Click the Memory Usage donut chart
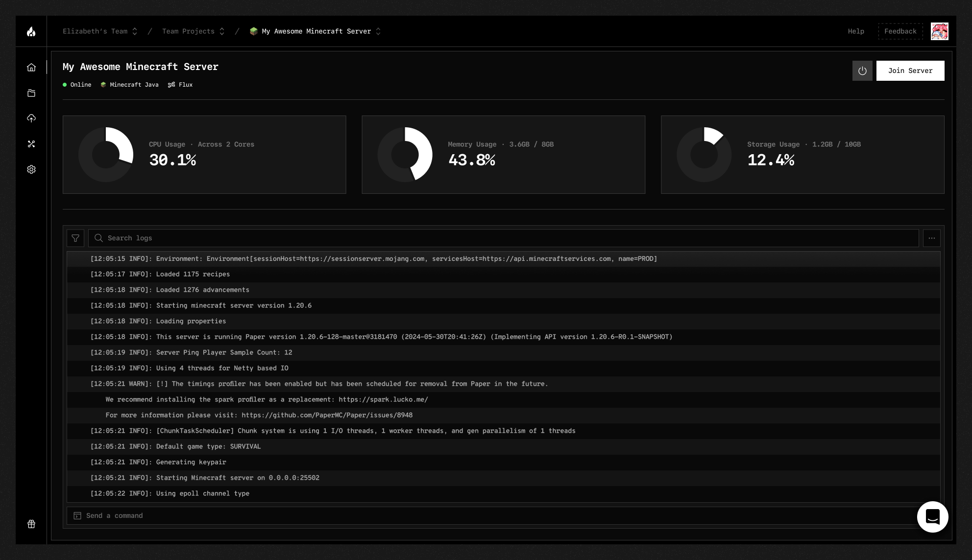The image size is (972, 560). (x=405, y=154)
